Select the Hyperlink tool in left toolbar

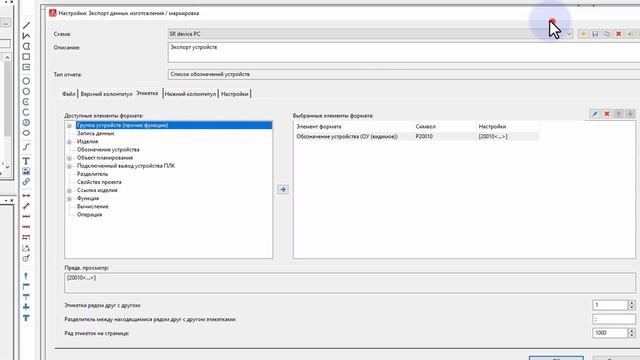(x=26, y=182)
